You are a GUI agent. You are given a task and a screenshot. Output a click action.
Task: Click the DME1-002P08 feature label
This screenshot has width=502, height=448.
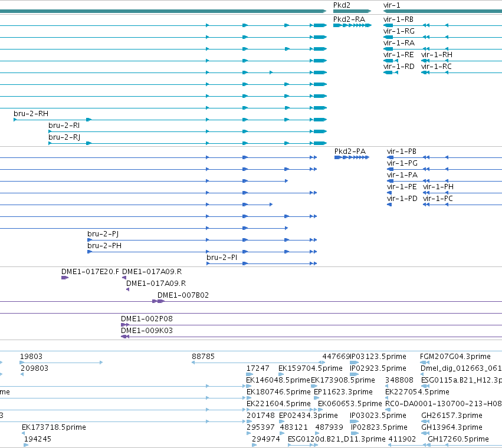point(147,319)
